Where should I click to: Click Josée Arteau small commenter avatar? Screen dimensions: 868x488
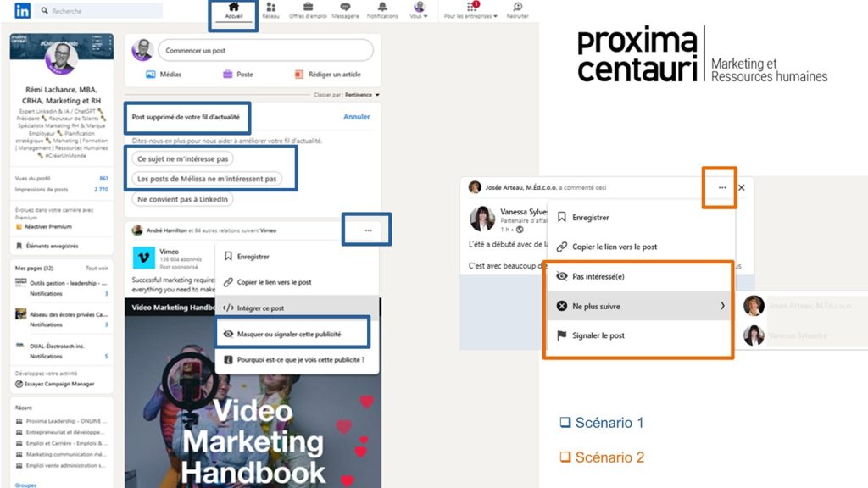click(x=475, y=187)
